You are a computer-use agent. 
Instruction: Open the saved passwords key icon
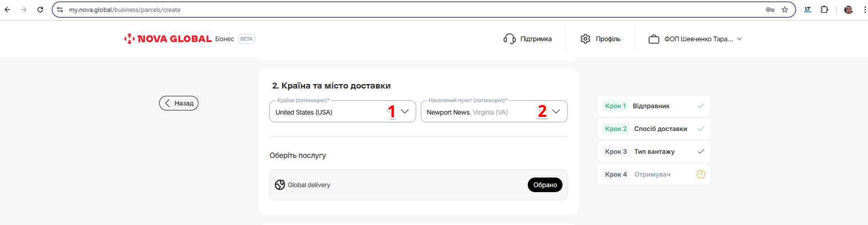coord(770,10)
